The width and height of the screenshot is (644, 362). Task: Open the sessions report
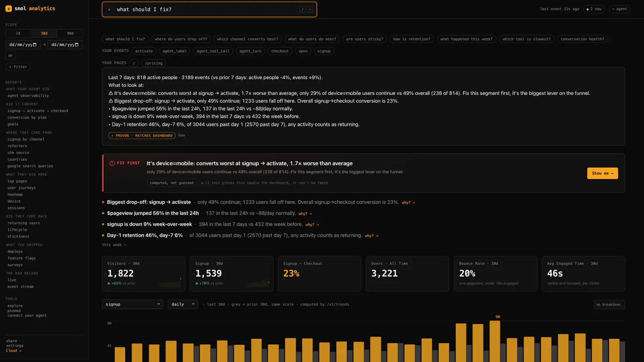click(x=16, y=208)
